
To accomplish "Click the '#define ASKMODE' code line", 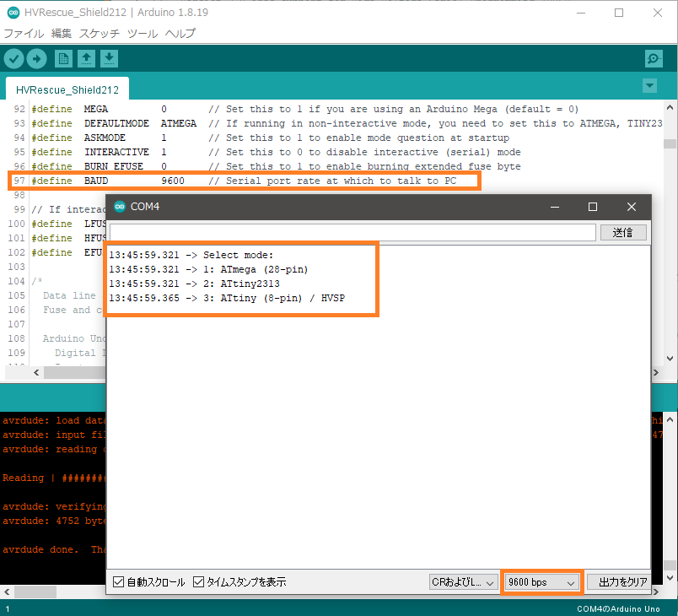I will (270, 138).
